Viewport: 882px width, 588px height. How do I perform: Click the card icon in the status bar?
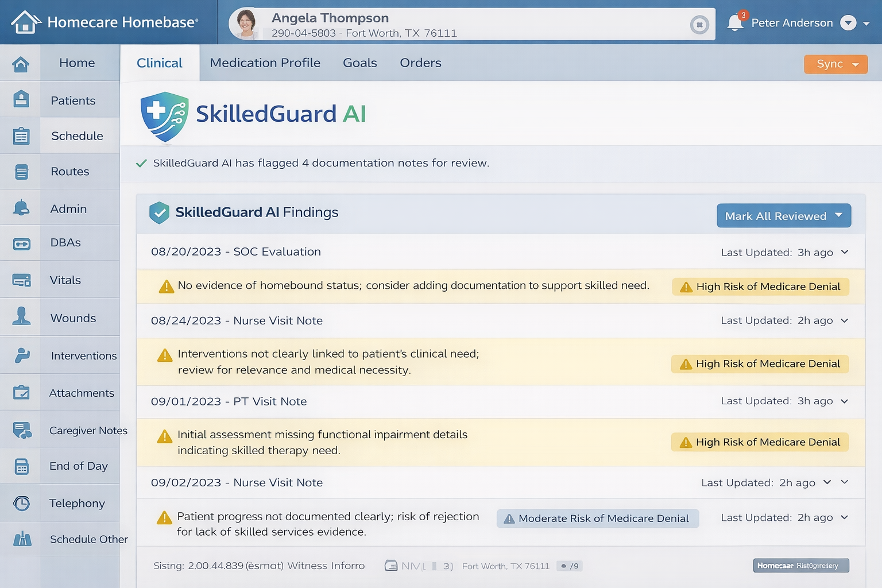391,566
